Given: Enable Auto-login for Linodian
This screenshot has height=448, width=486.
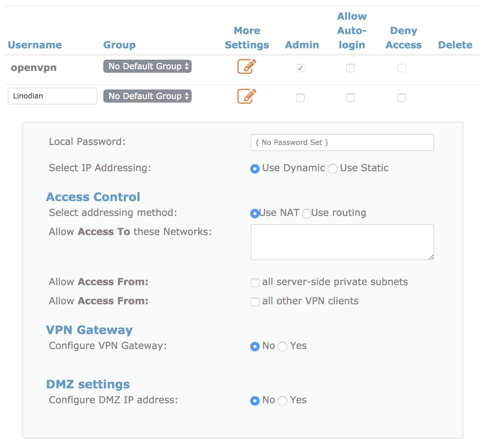Looking at the screenshot, I should click(350, 98).
